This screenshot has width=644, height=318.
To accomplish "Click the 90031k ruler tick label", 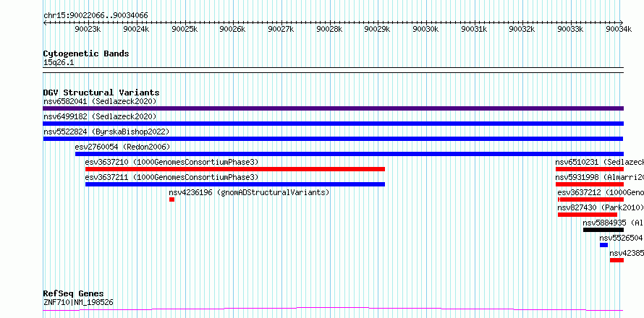I will [474, 29].
